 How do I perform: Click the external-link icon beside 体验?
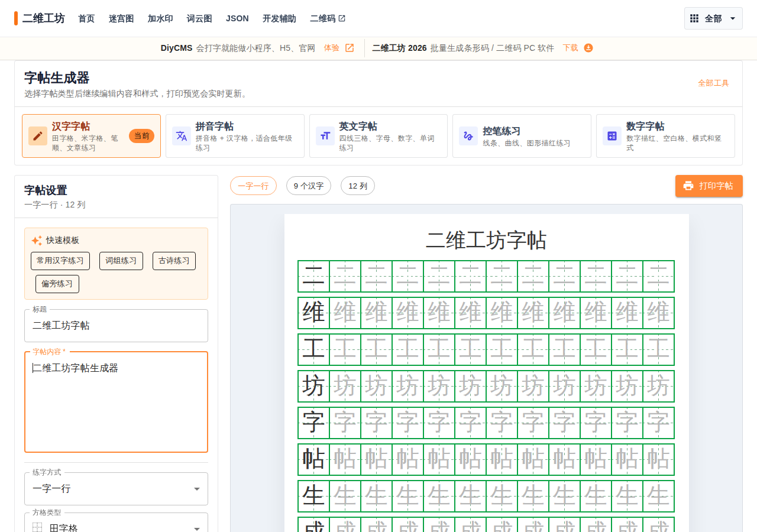pos(350,48)
